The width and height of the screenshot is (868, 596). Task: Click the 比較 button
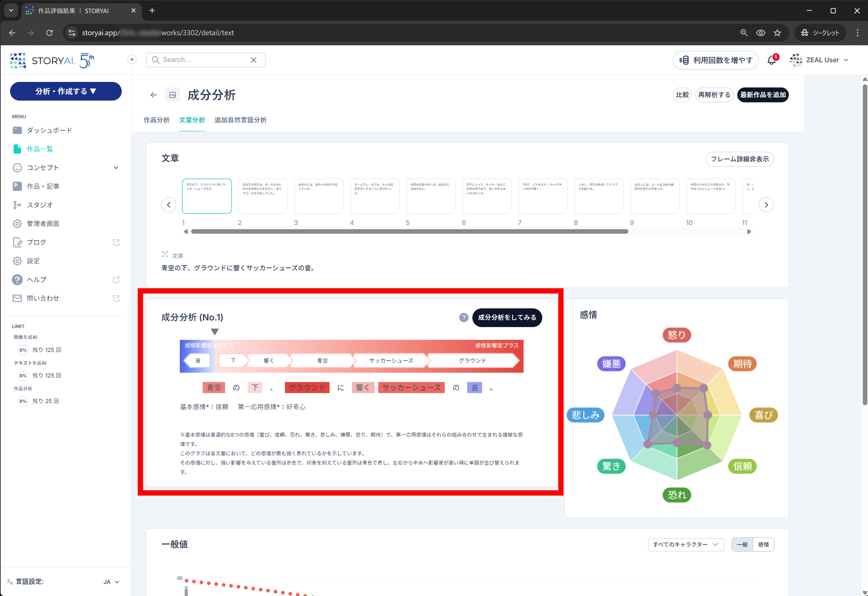pos(682,95)
